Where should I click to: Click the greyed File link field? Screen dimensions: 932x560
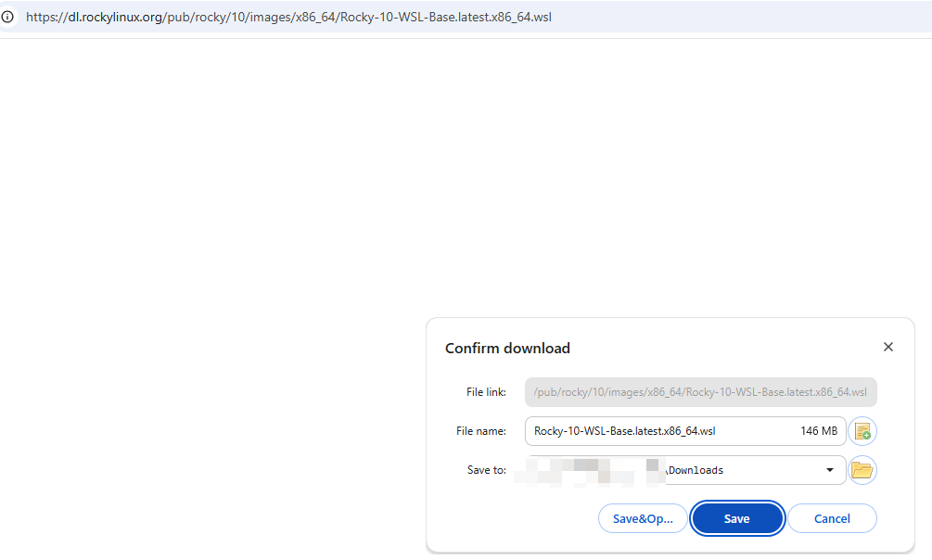(701, 392)
